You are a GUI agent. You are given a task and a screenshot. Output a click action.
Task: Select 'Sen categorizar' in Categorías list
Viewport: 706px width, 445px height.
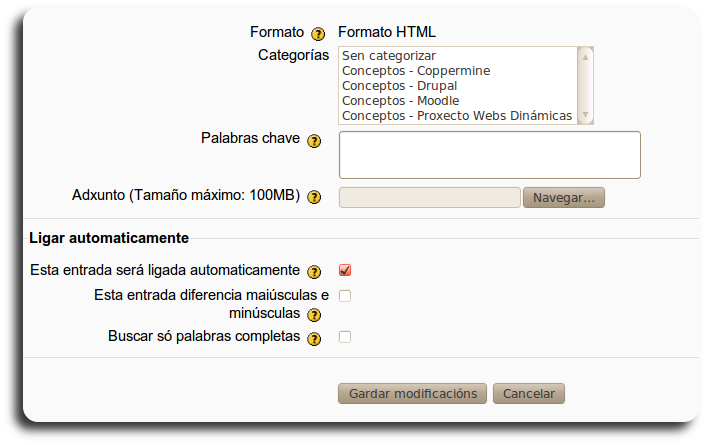click(x=389, y=56)
